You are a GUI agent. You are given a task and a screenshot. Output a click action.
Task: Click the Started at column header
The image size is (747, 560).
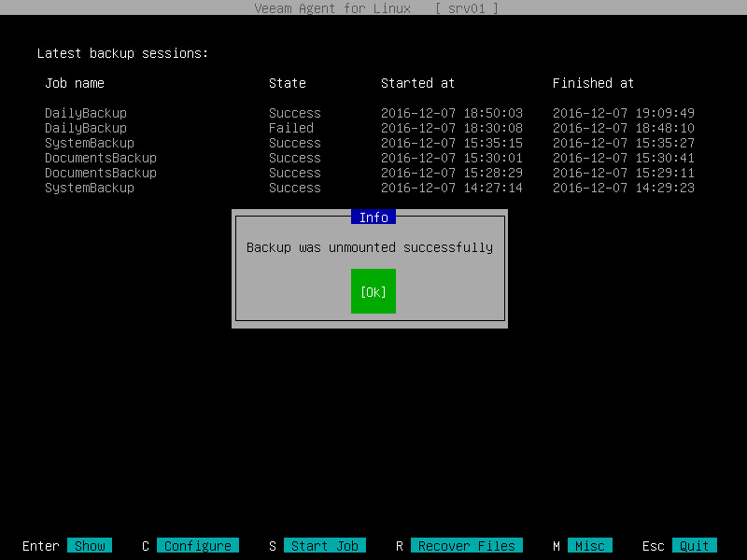point(417,83)
